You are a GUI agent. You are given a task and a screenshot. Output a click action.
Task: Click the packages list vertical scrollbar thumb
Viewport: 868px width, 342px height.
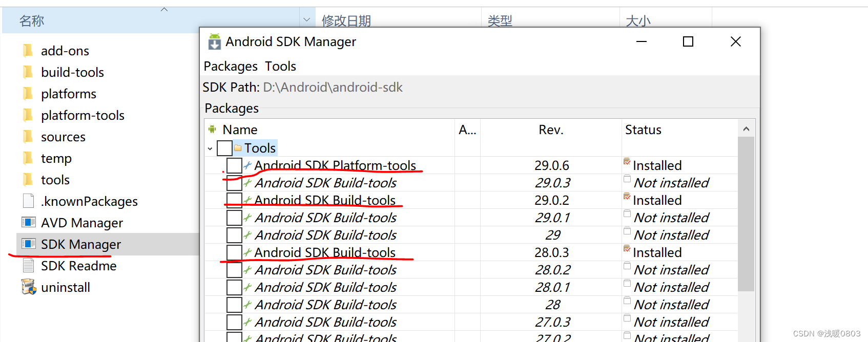(x=746, y=214)
